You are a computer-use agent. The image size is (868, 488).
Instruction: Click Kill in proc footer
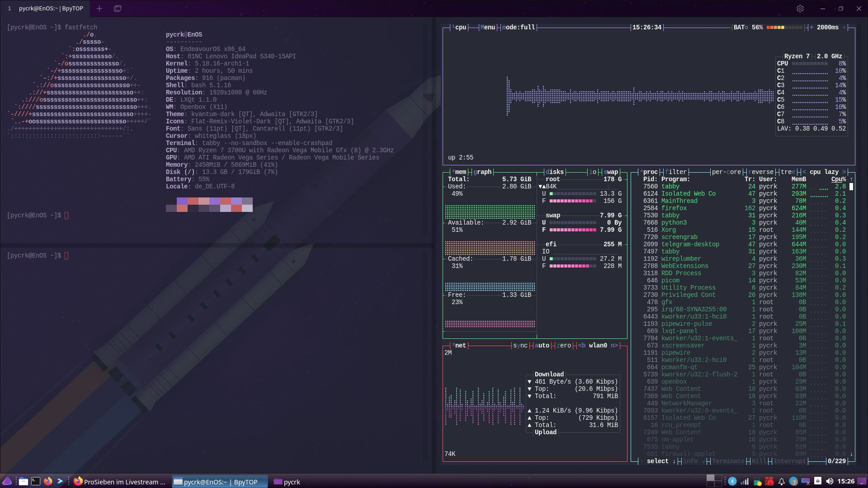click(759, 461)
